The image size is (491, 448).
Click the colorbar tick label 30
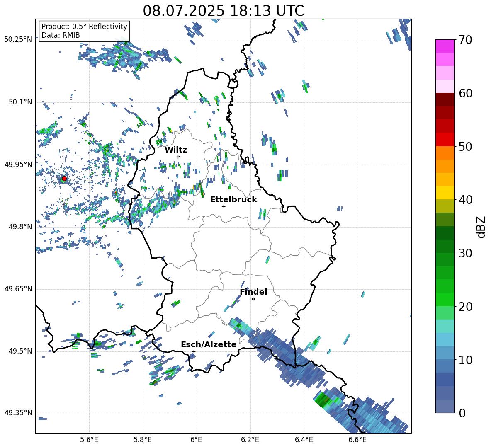[465, 253]
